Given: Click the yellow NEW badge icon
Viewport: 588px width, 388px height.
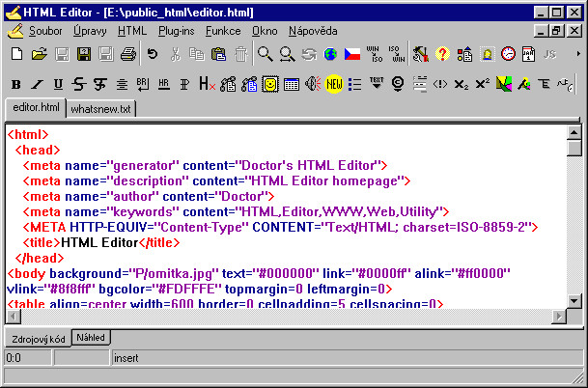Looking at the screenshot, I should click(x=334, y=84).
